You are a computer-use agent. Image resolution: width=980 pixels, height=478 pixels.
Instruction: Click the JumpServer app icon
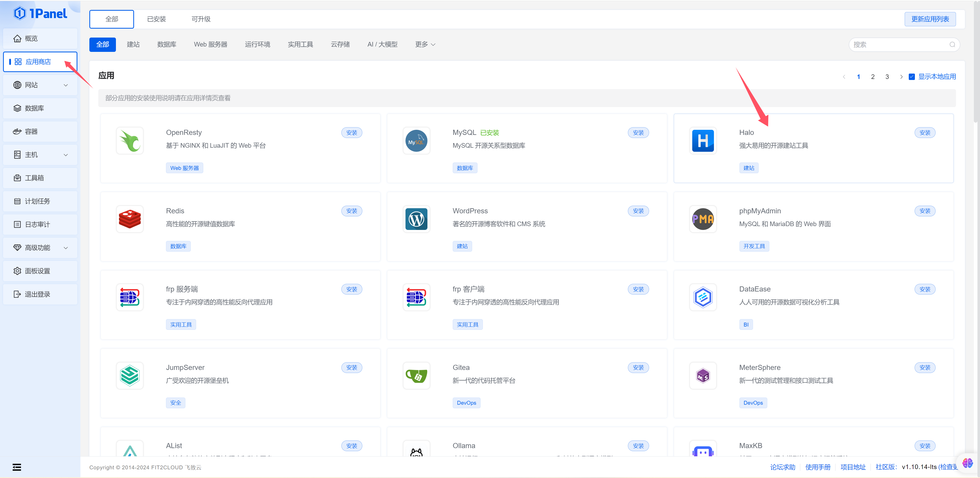[130, 376]
